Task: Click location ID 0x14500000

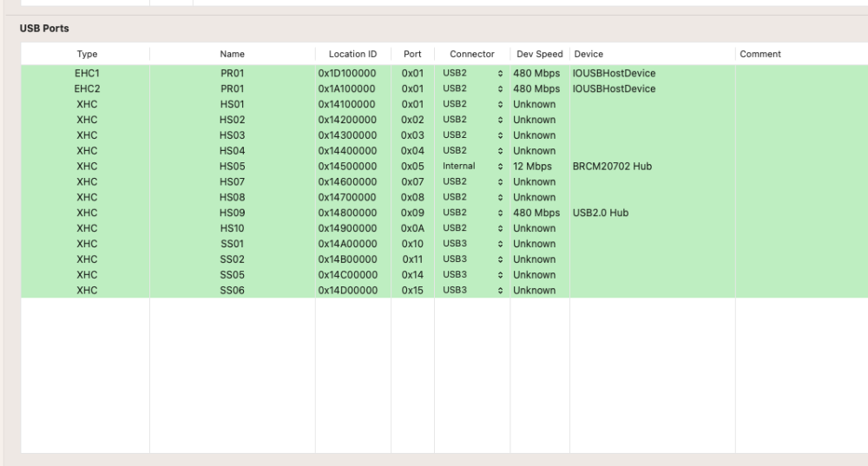Action: tap(347, 166)
